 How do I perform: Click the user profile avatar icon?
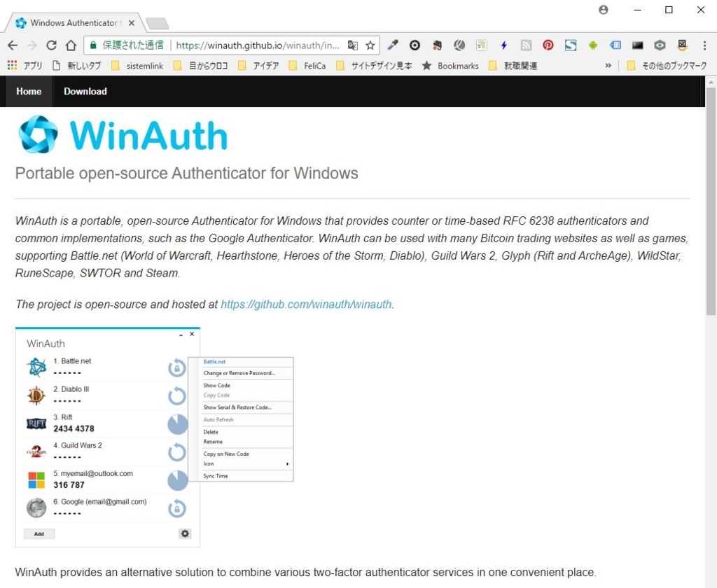coord(604,10)
